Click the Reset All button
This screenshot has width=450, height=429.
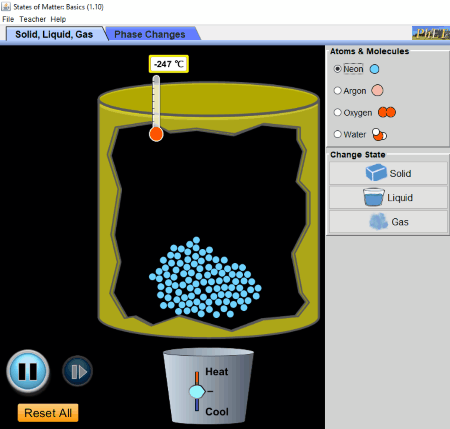(x=48, y=413)
